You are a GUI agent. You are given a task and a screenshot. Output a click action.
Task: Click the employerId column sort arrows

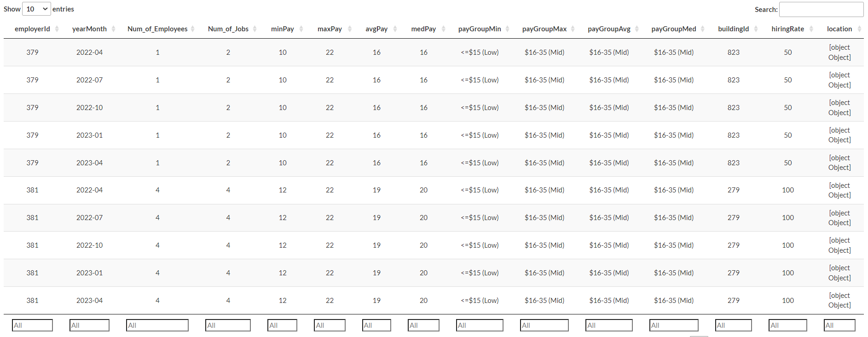coord(57,29)
